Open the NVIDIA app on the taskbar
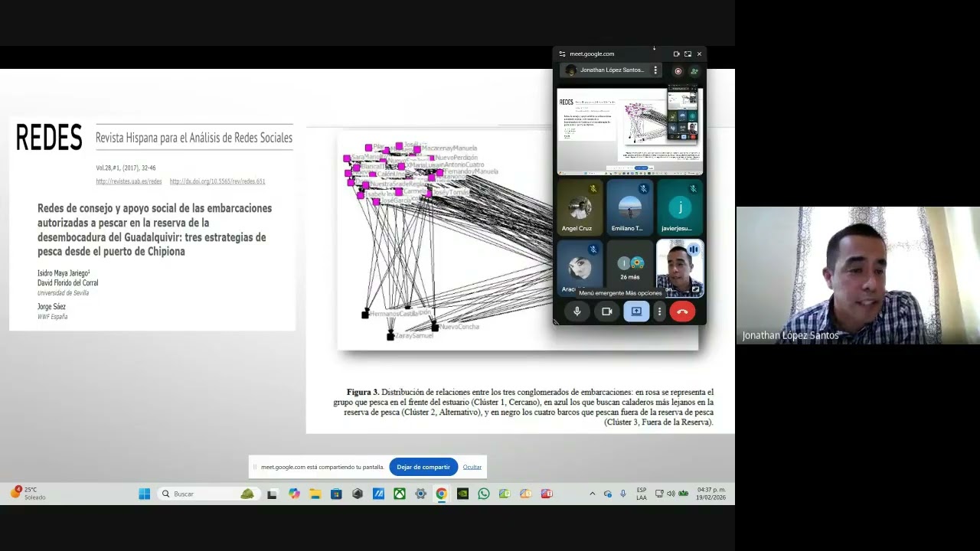 coord(462,494)
